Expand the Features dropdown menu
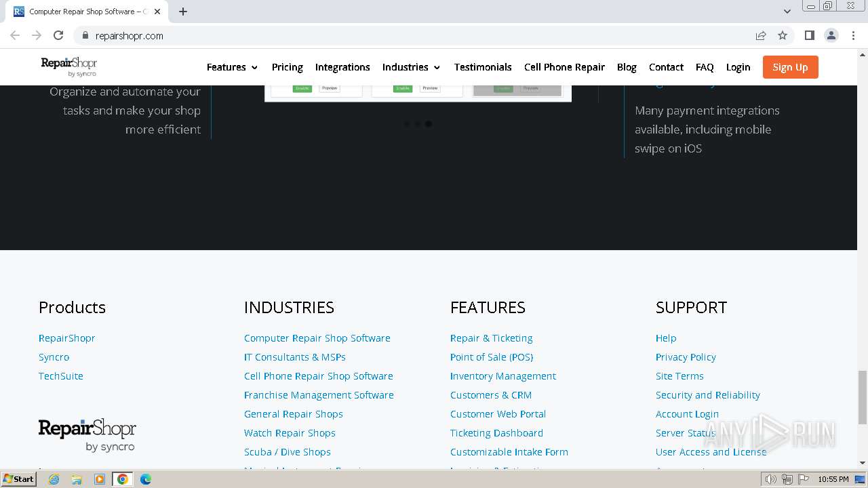The height and width of the screenshot is (488, 868). click(x=232, y=67)
